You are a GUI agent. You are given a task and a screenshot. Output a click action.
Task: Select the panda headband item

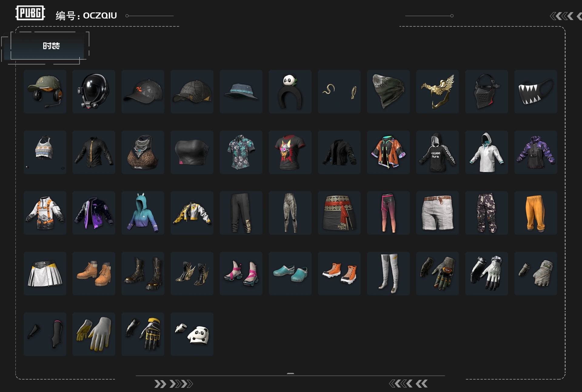coord(290,92)
